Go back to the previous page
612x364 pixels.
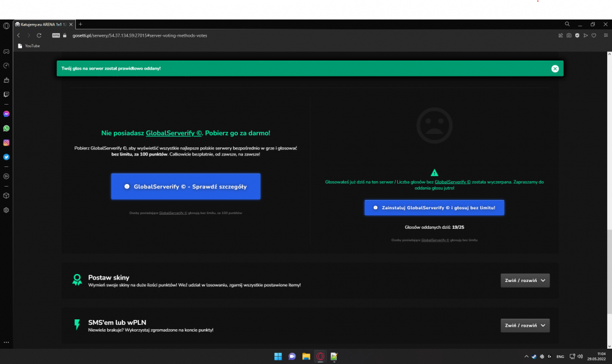click(x=18, y=35)
